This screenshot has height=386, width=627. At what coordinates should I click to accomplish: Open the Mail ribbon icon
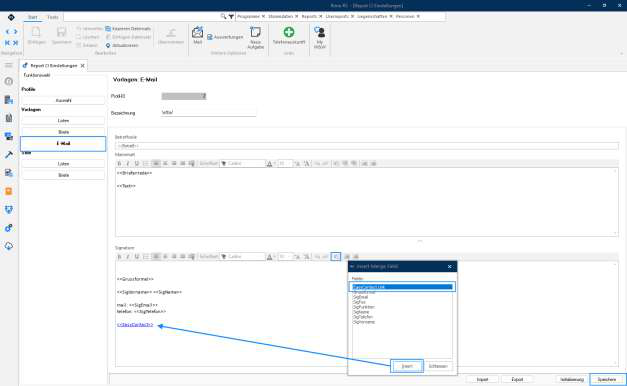click(x=198, y=34)
